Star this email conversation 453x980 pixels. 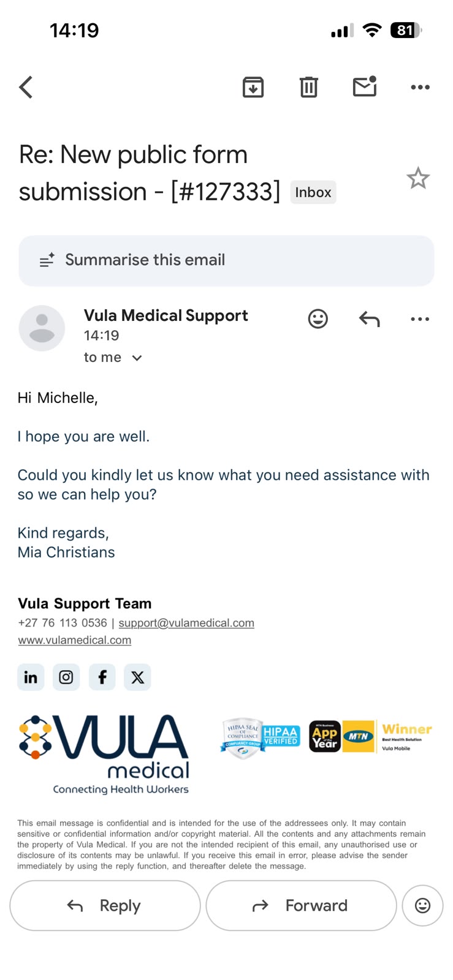pyautogui.click(x=418, y=178)
